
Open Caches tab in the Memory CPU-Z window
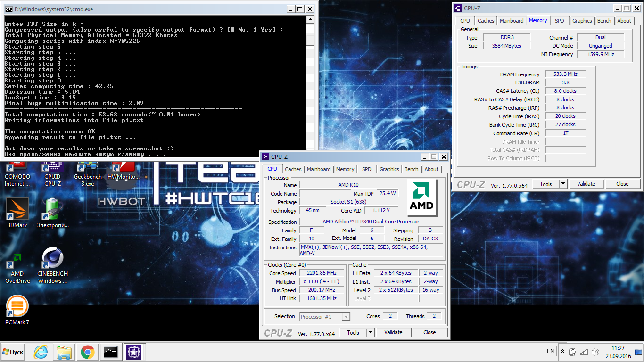[x=486, y=21]
